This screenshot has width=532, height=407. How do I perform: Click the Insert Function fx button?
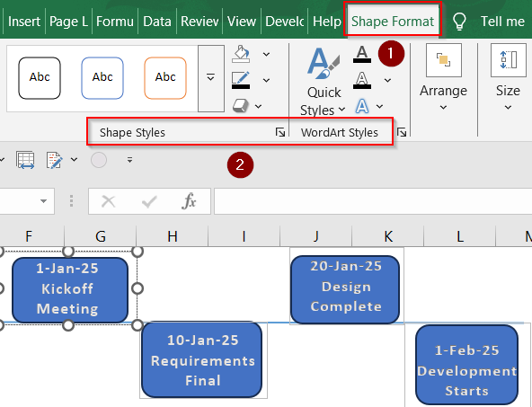click(189, 201)
